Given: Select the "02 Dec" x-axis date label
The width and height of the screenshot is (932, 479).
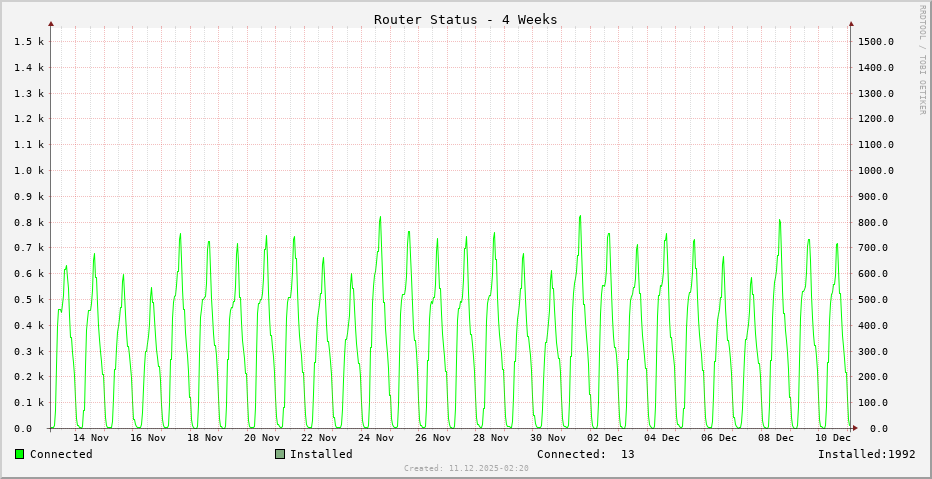Looking at the screenshot, I should point(605,437).
